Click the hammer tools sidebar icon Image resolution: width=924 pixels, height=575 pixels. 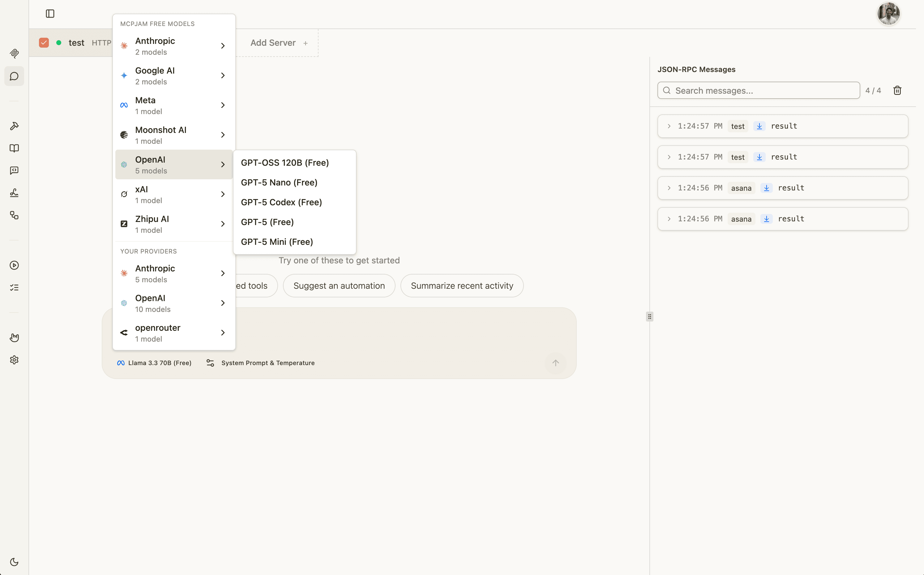point(14,126)
